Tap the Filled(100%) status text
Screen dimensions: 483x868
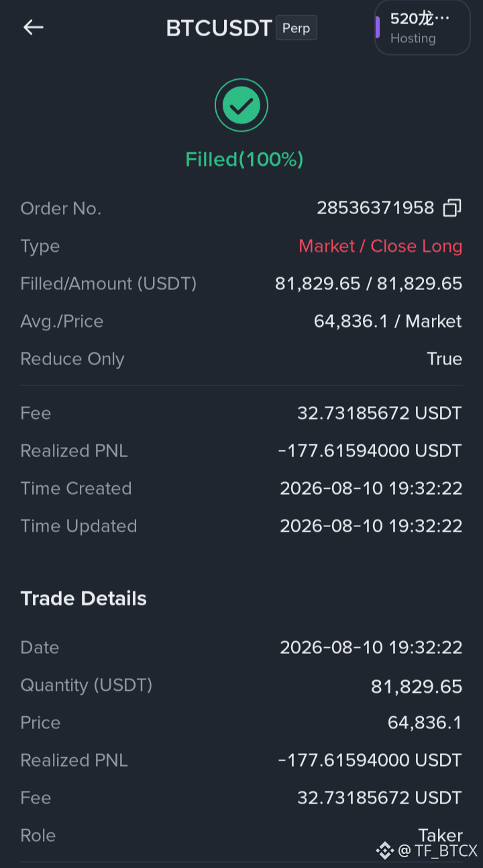(x=244, y=159)
